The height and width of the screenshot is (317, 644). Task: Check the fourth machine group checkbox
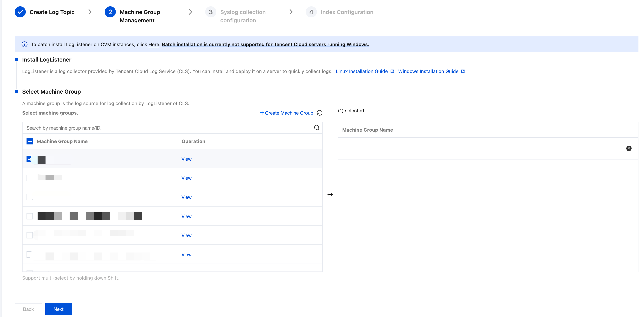tap(29, 216)
